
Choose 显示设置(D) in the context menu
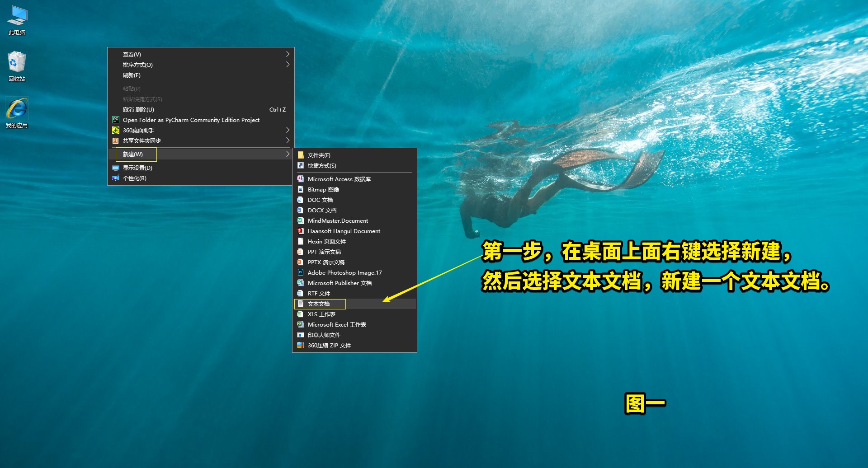point(137,168)
